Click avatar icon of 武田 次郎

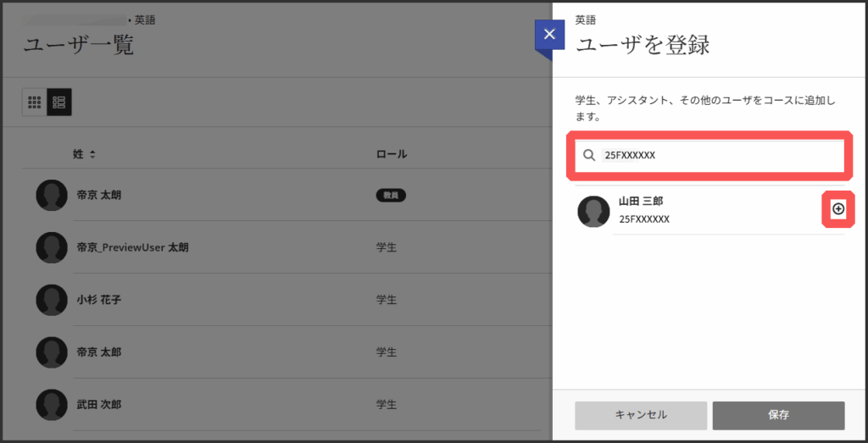click(x=52, y=404)
